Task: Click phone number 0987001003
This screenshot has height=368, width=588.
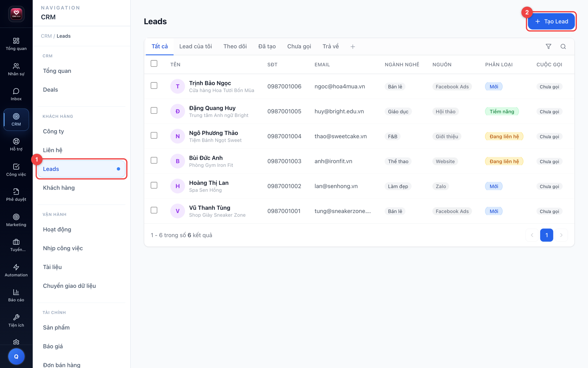Action: coord(284,161)
